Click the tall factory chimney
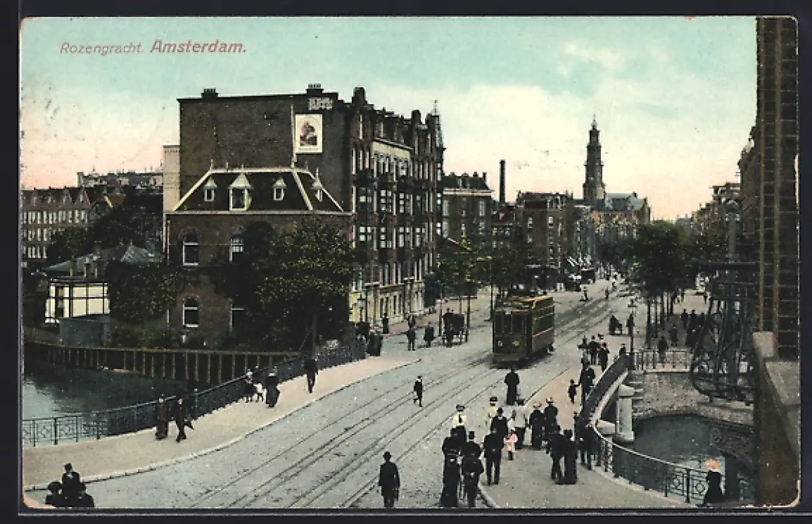Screen dimensions: 812x524 click(502, 181)
